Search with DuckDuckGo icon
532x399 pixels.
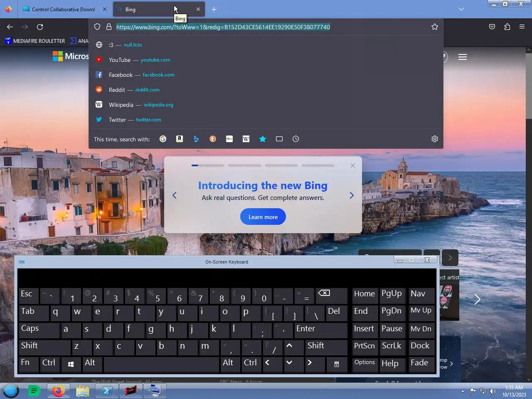click(213, 139)
